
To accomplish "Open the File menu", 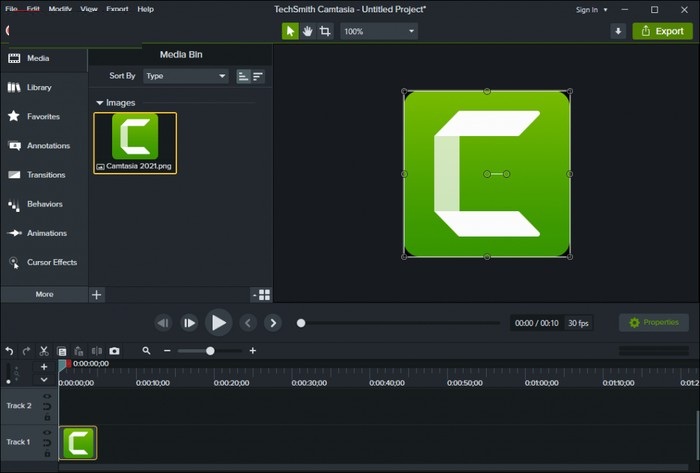I will point(12,9).
